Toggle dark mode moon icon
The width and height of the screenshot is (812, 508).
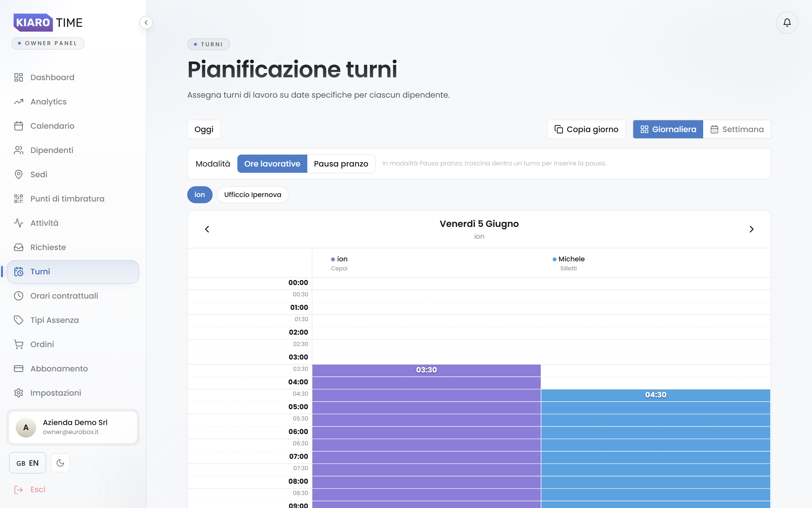point(60,463)
